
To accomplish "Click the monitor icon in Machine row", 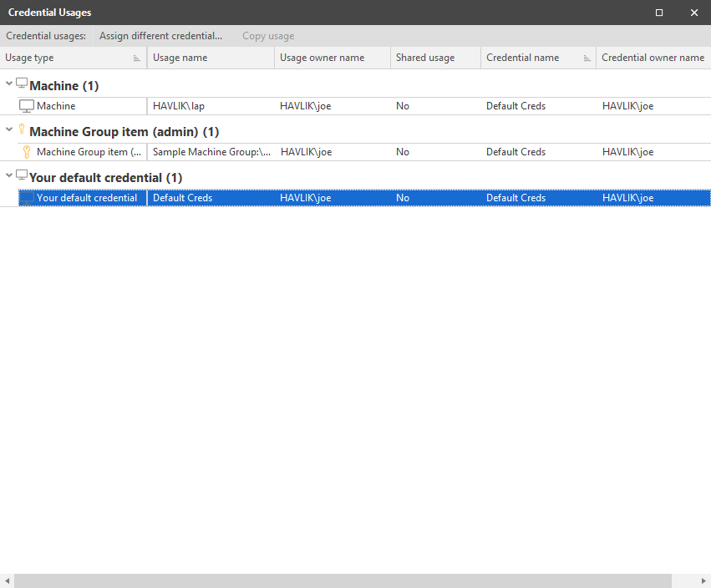I will tap(27, 106).
